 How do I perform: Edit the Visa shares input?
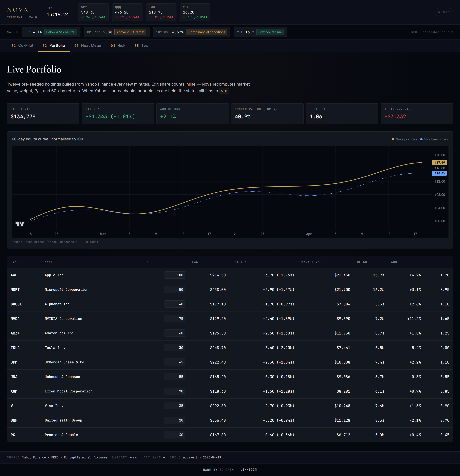tap(175, 406)
